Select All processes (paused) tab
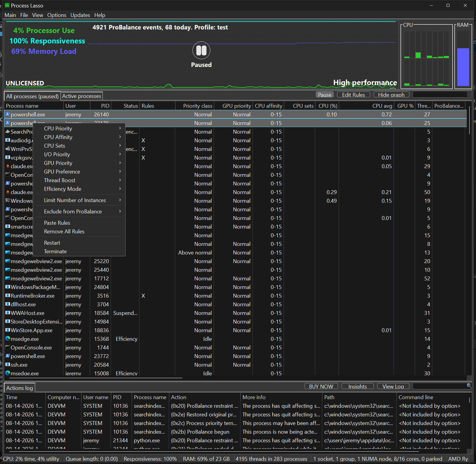 (x=32, y=96)
